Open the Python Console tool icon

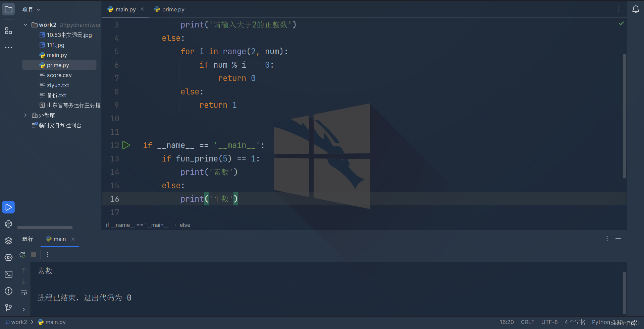8,224
